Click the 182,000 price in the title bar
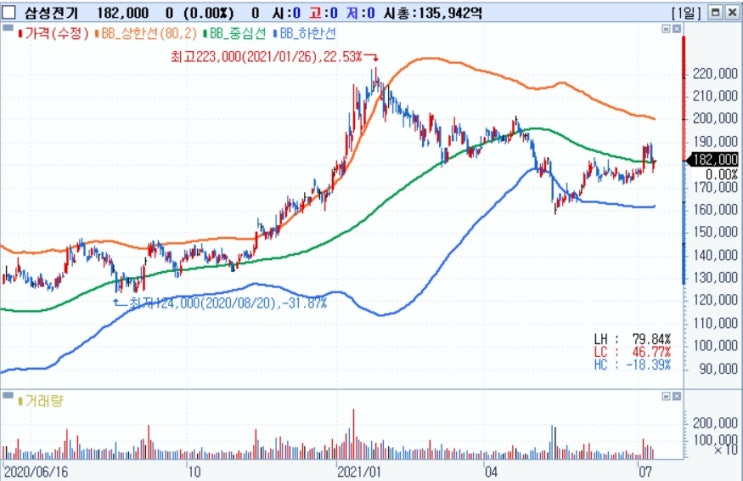743x481 pixels. click(x=123, y=13)
